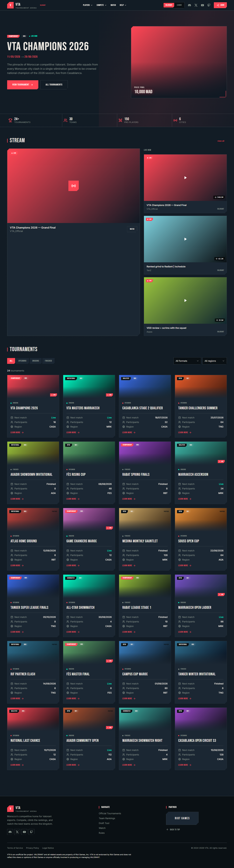This screenshot has height=868, width=234.
Task: Open the Watch nav item
Action: pos(113,5)
